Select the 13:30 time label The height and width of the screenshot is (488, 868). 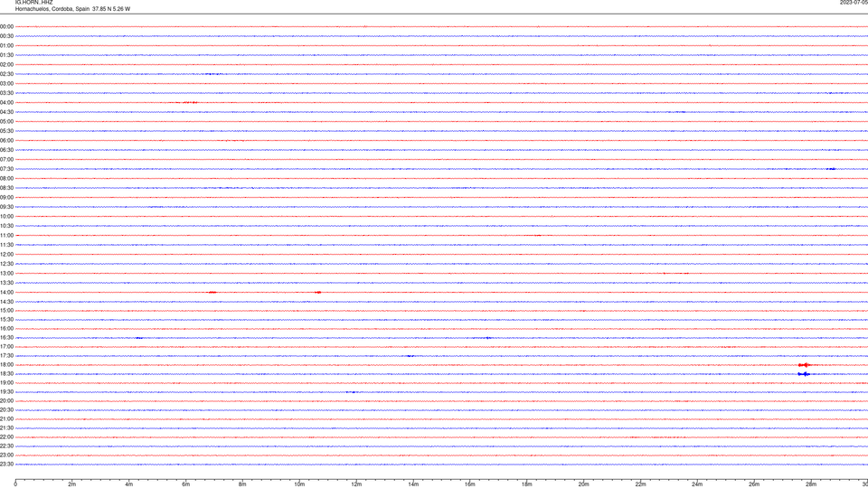point(6,283)
